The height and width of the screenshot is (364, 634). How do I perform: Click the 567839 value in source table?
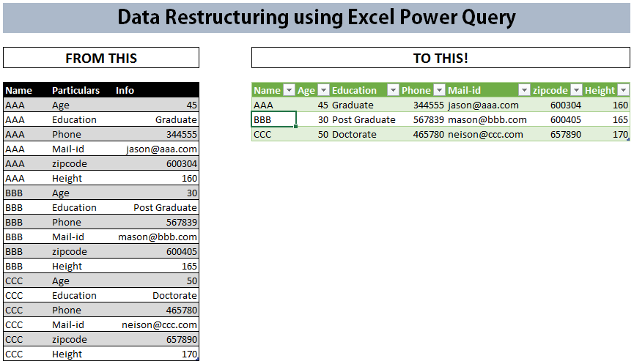pyautogui.click(x=182, y=222)
